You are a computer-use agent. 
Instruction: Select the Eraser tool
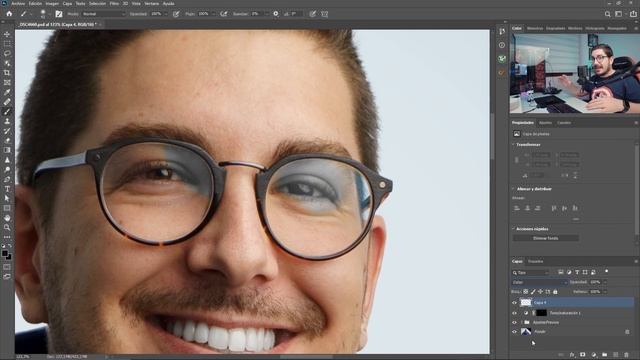7,140
